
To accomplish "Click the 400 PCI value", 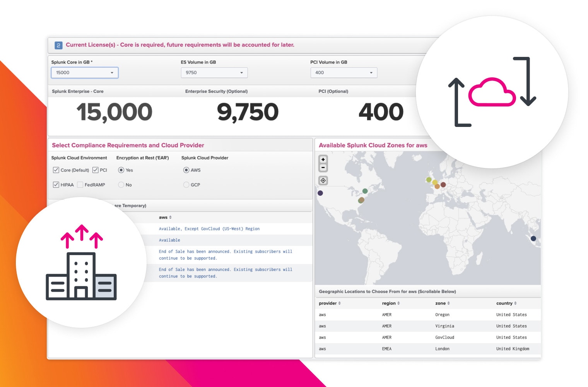I will pos(381,112).
